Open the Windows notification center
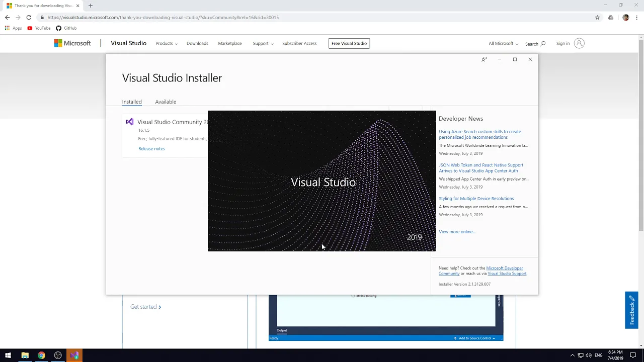The height and width of the screenshot is (362, 644). (x=633, y=355)
